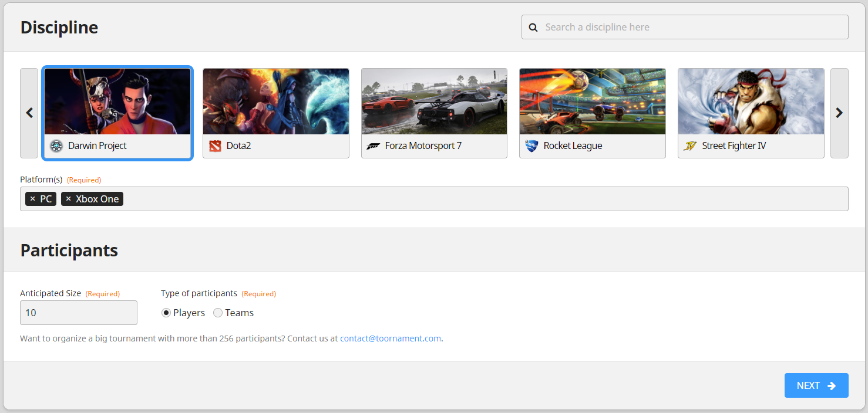Click the Forza Motorsport 7 logo icon

374,146
